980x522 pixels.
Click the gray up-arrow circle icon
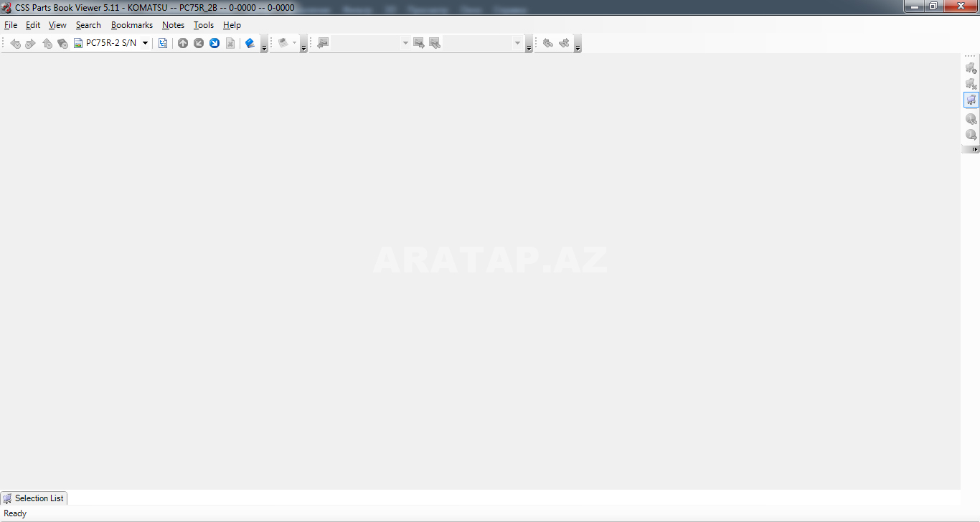183,43
